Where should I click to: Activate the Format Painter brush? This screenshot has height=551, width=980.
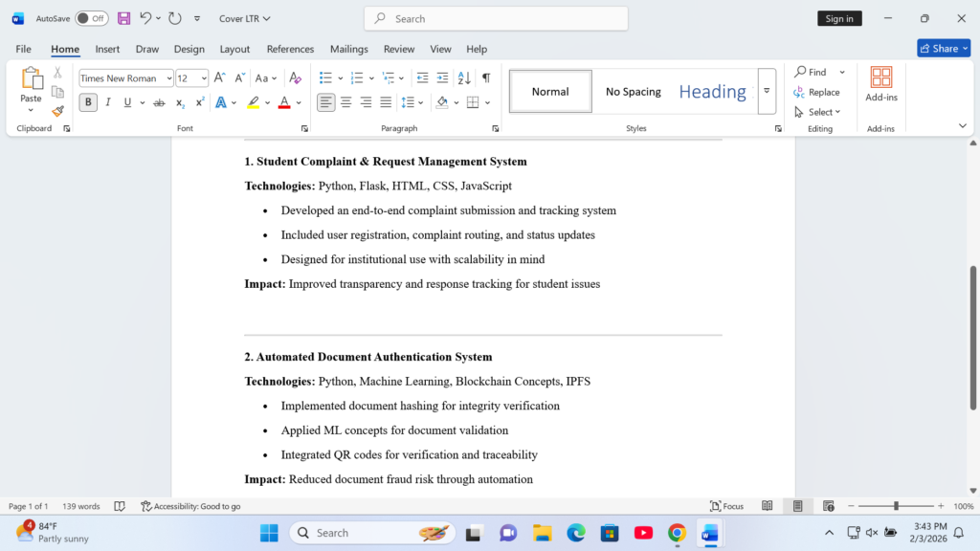click(57, 112)
